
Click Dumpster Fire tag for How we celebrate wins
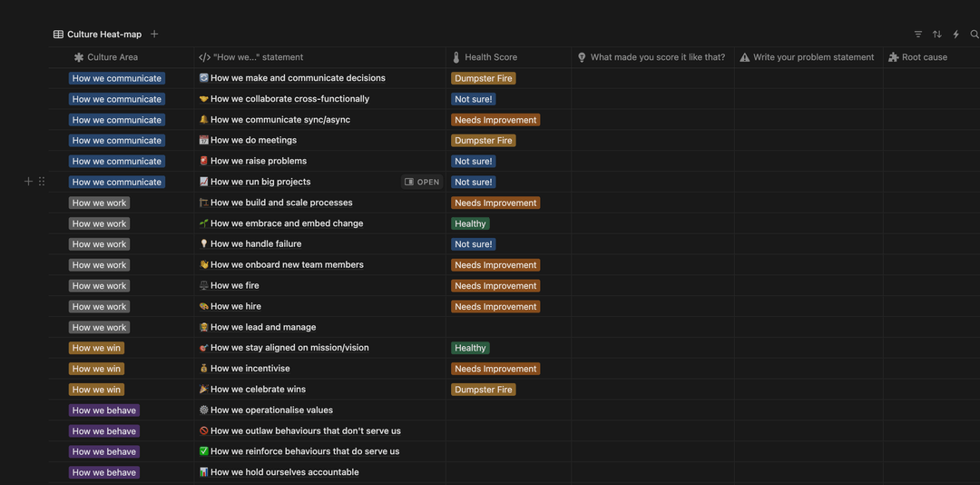(x=483, y=390)
